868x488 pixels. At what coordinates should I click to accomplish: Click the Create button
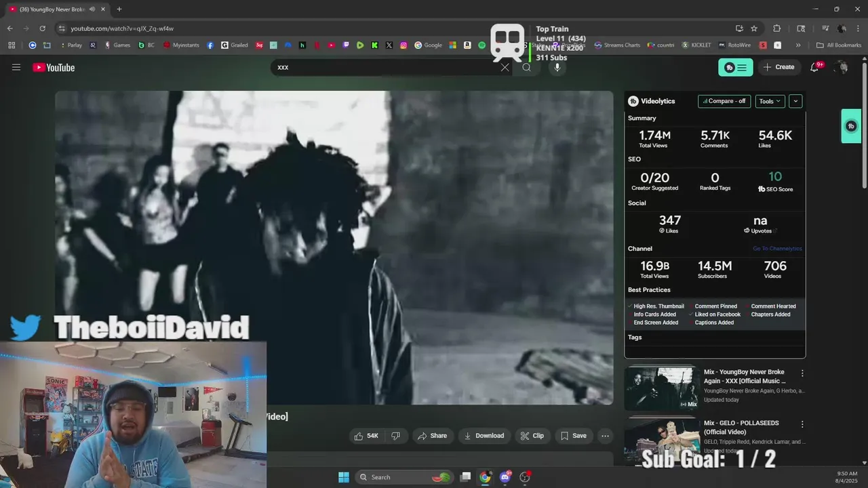778,67
